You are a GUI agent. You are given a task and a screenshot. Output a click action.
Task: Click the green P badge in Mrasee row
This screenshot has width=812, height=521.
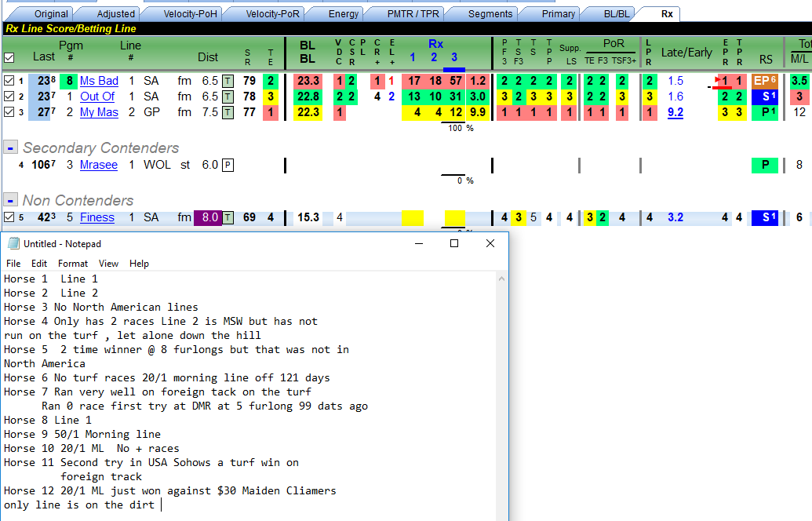765,166
